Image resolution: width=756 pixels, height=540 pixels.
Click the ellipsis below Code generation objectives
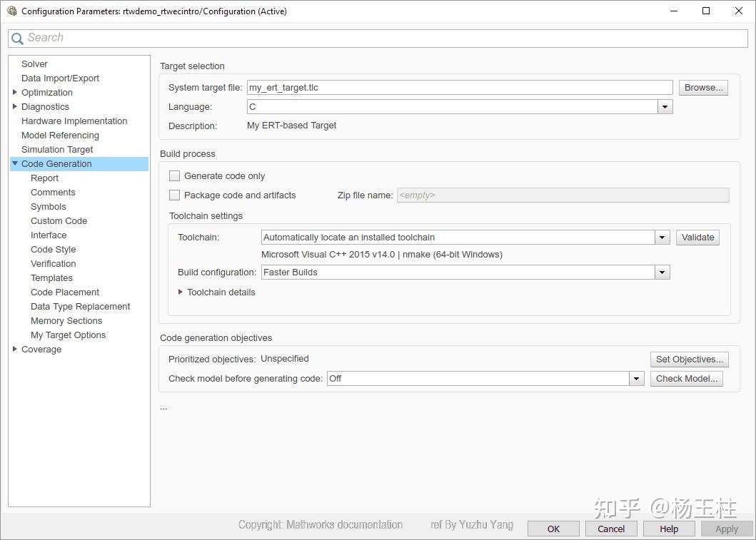point(164,409)
